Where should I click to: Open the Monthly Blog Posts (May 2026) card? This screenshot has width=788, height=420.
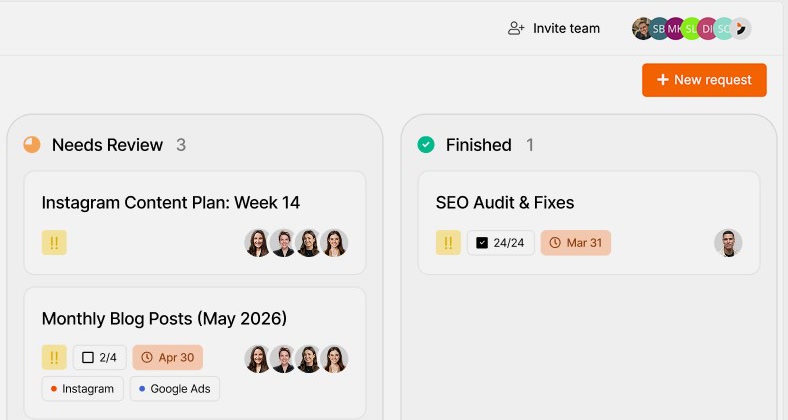195,352
